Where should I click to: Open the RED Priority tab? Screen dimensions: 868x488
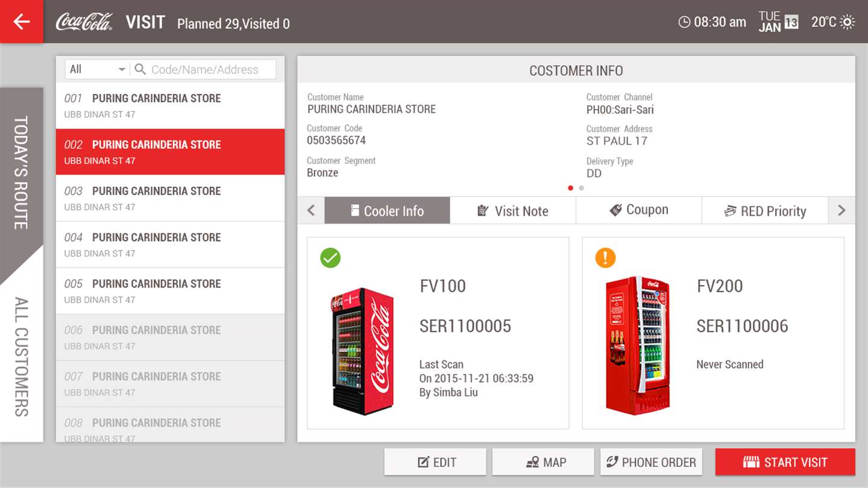click(765, 210)
